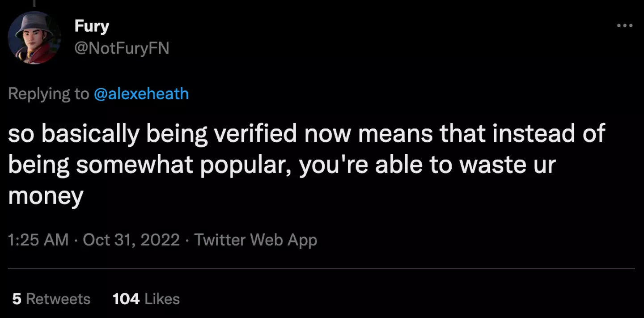Screen dimensions: 644x318
Task: Open the @alexeheath mention link
Action: tap(141, 94)
